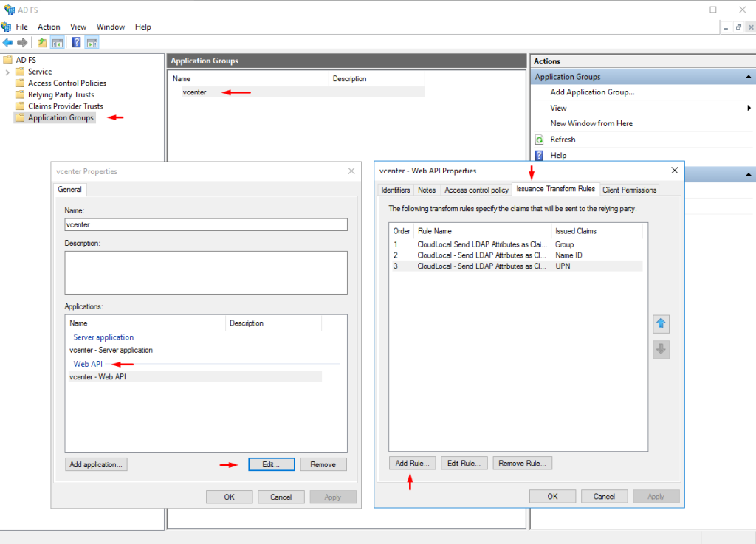The image size is (756, 544).
Task: Click the Back arrow in the toolbar
Action: click(x=8, y=43)
